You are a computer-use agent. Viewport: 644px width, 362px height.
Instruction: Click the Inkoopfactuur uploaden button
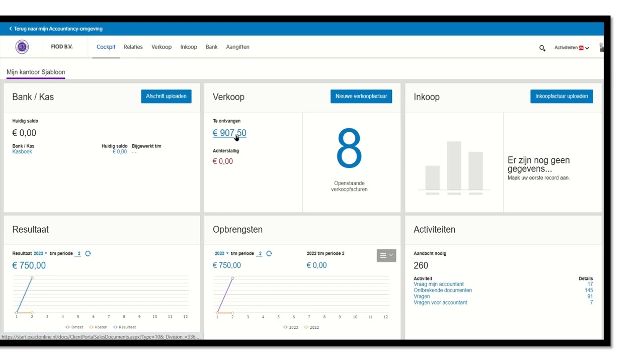(x=561, y=96)
